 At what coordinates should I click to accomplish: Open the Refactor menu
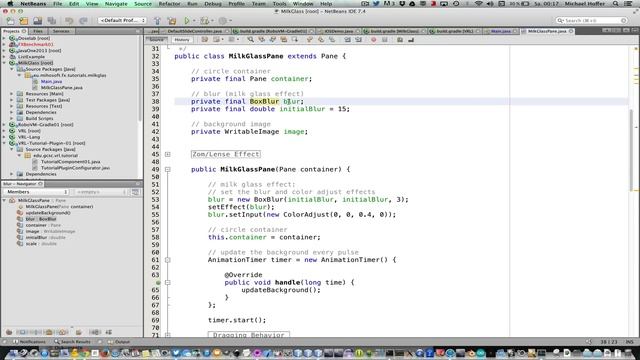coord(169,4)
